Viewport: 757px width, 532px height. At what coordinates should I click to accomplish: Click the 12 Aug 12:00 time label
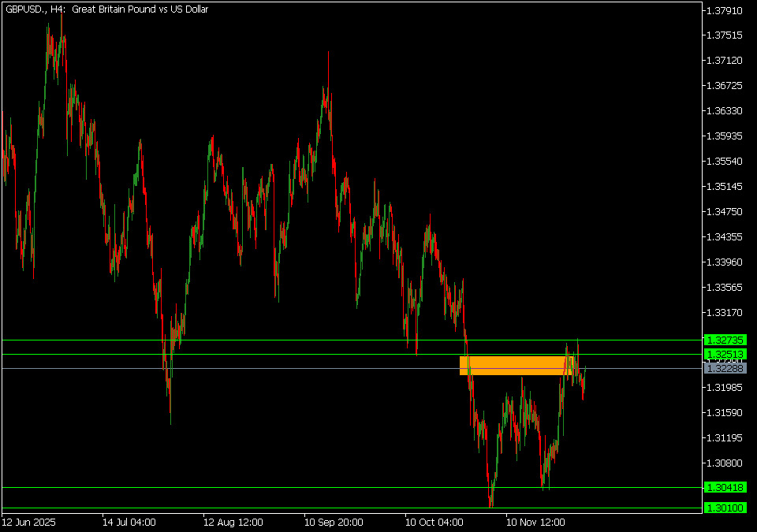pos(232,522)
